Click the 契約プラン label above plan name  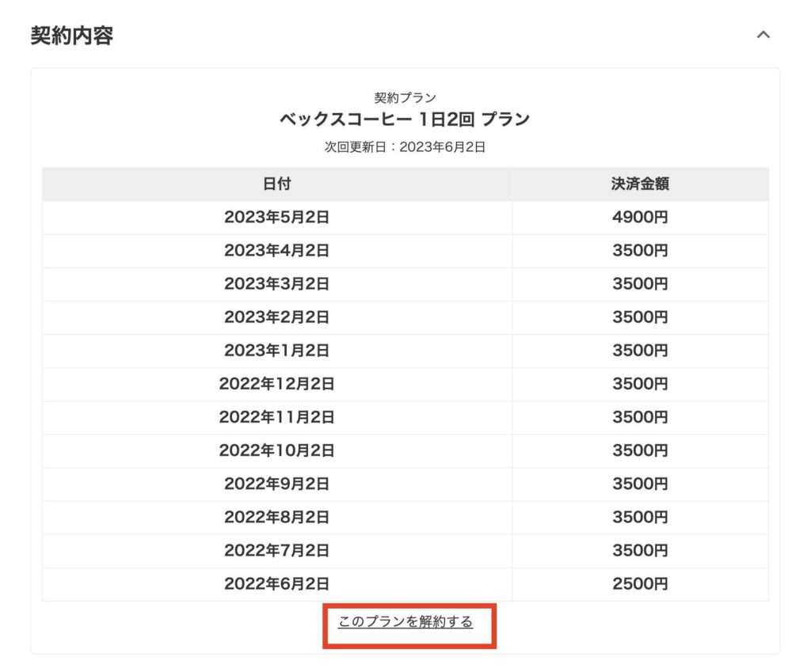point(405,97)
